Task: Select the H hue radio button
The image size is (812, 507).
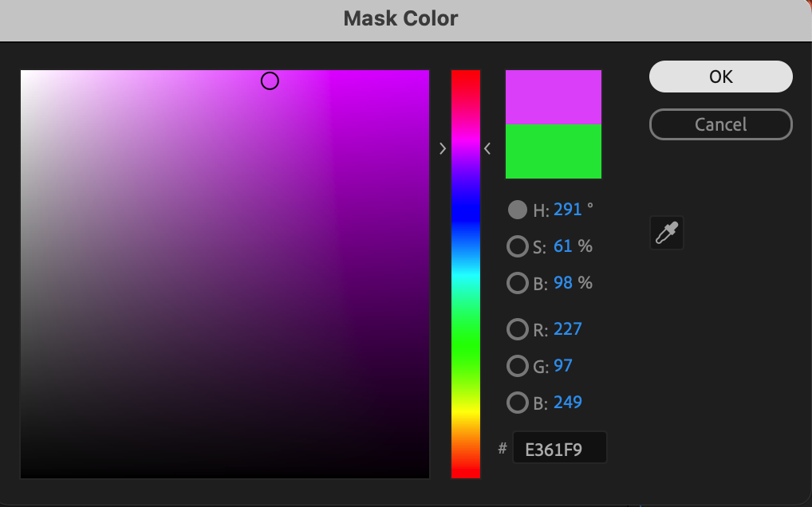Action: [518, 210]
